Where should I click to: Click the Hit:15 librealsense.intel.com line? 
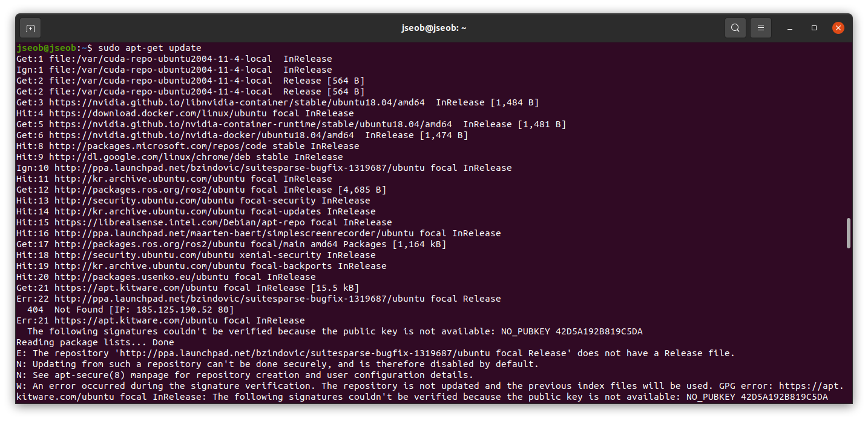click(x=204, y=222)
